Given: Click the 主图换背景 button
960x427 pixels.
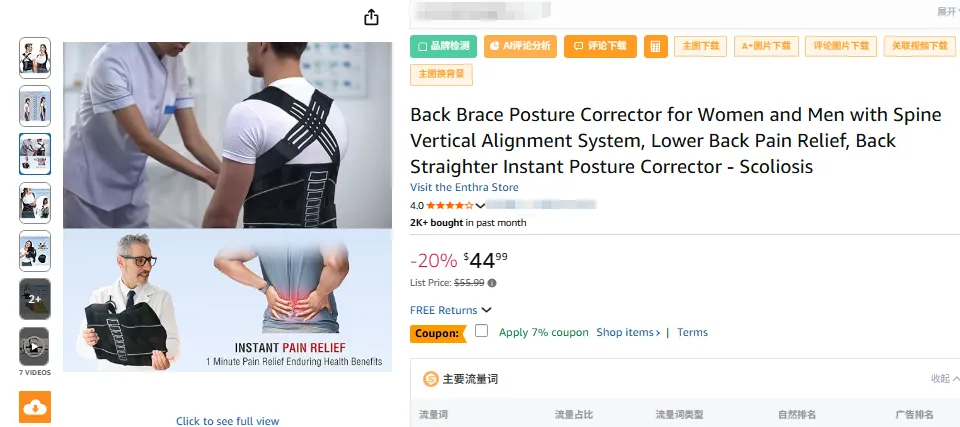Looking at the screenshot, I should (x=441, y=74).
